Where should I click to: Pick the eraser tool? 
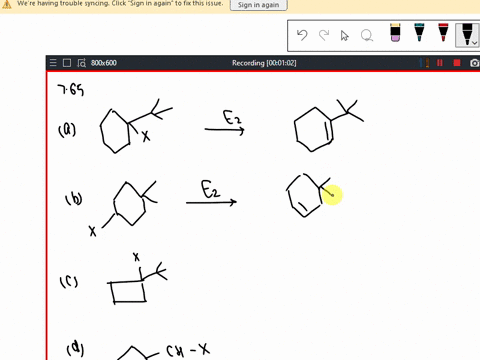click(395, 32)
